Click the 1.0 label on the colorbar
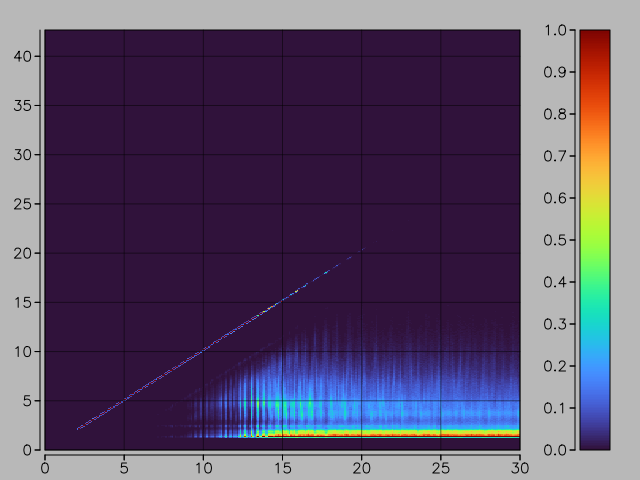Viewport: 640px width, 480px height. 557,30
